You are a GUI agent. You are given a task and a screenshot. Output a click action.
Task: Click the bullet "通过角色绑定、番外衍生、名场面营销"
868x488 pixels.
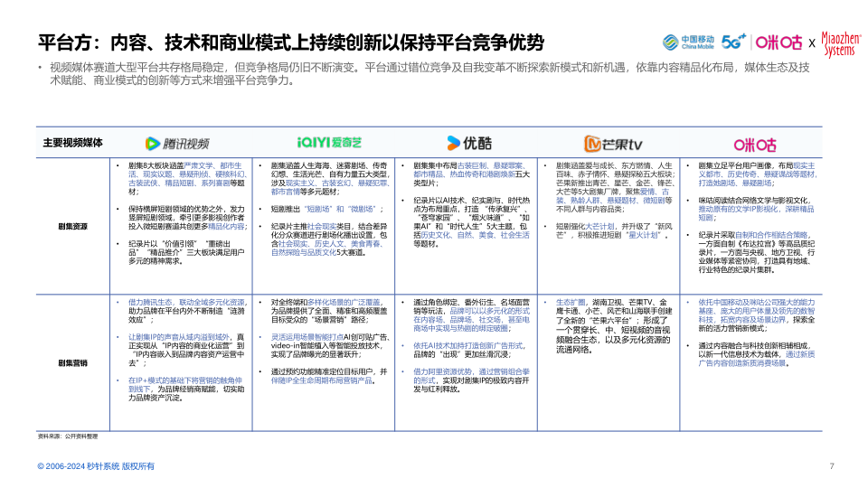click(472, 315)
